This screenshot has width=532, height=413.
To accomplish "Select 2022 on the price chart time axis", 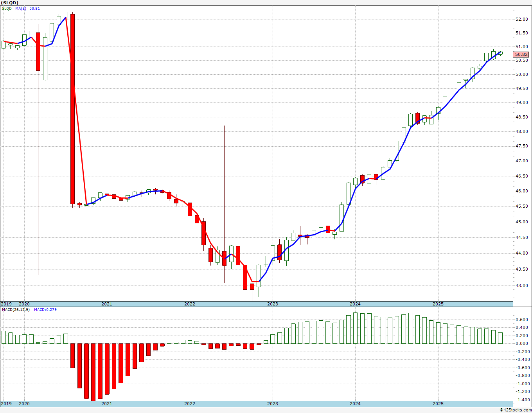I will [190, 304].
